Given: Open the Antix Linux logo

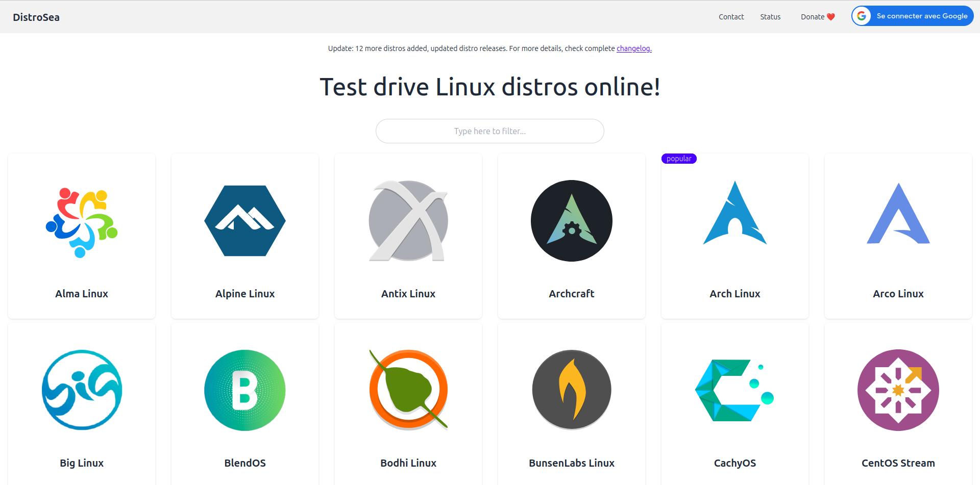Looking at the screenshot, I should 408,221.
